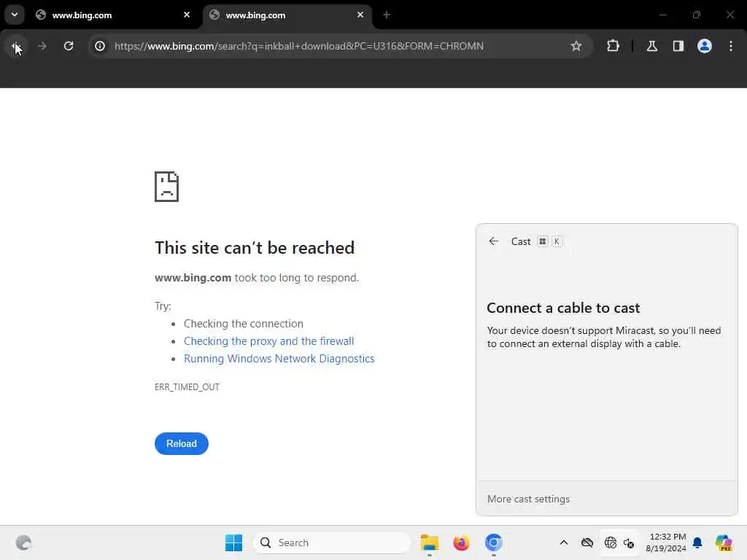Open network status globe tray icon
The image size is (747, 560).
(611, 542)
